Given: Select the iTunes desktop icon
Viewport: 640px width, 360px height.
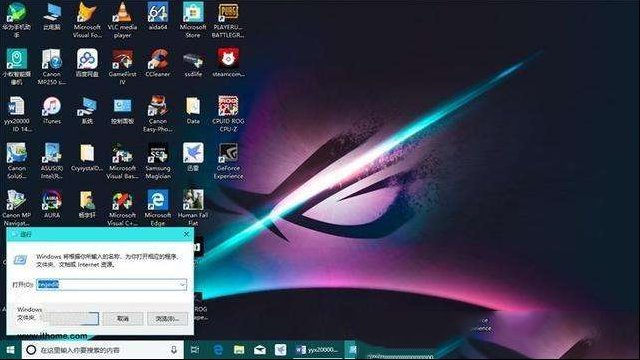Looking at the screenshot, I should [x=52, y=111].
